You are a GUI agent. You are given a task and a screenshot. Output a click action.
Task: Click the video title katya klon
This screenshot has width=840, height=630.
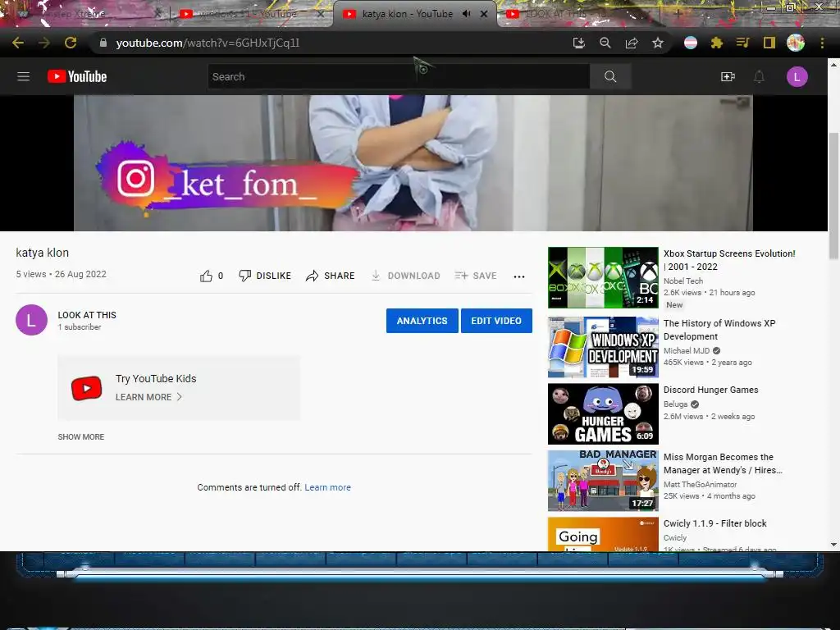pos(43,253)
